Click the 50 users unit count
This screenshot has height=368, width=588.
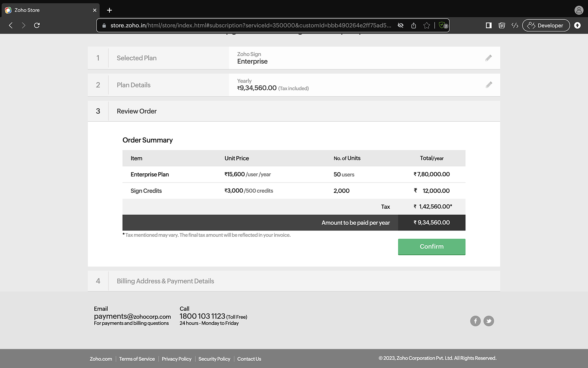coord(344,175)
